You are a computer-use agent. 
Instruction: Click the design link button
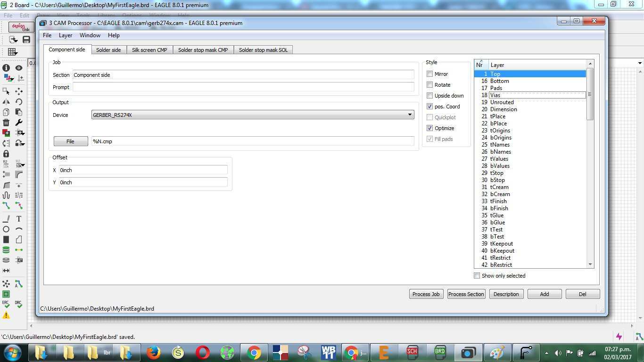click(21, 27)
